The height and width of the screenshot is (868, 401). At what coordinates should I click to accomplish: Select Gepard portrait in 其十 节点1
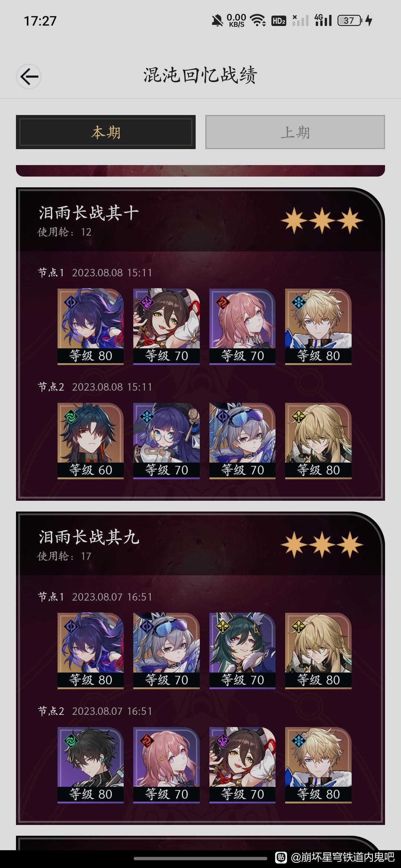click(318, 327)
